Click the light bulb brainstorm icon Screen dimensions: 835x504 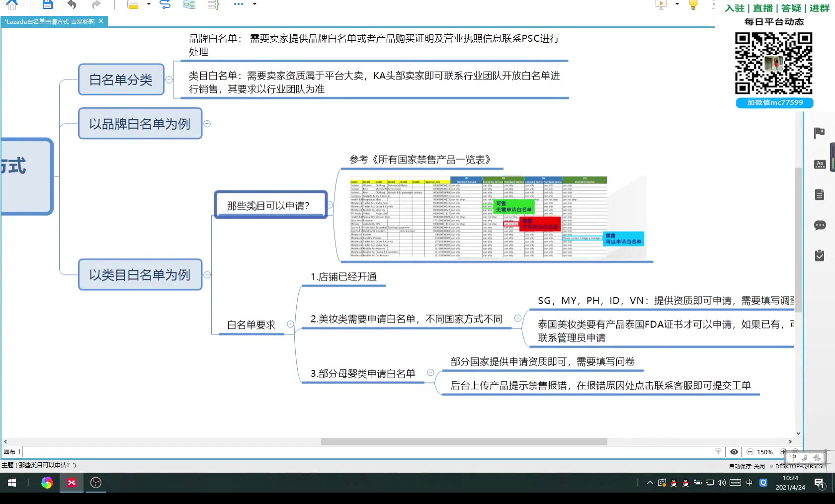(x=693, y=4)
